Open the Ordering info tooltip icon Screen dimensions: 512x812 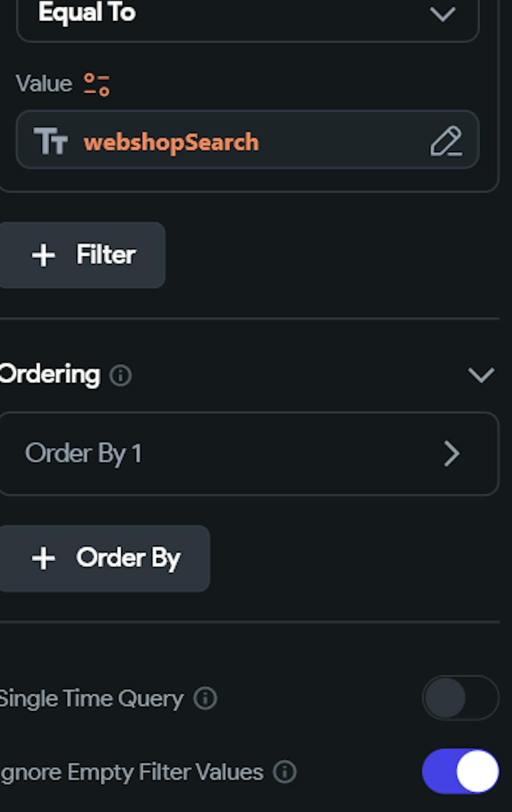(121, 376)
